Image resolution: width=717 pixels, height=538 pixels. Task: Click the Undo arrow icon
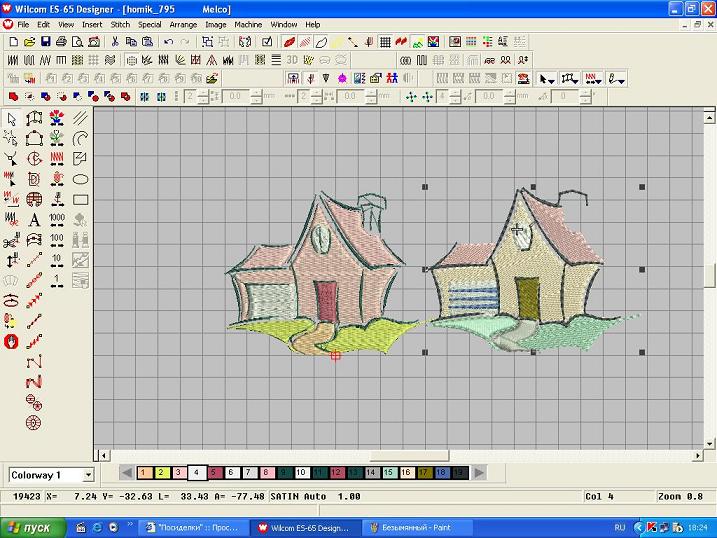tap(168, 42)
